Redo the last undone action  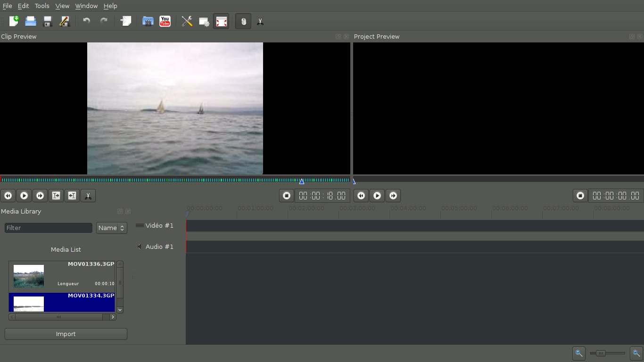tap(103, 21)
